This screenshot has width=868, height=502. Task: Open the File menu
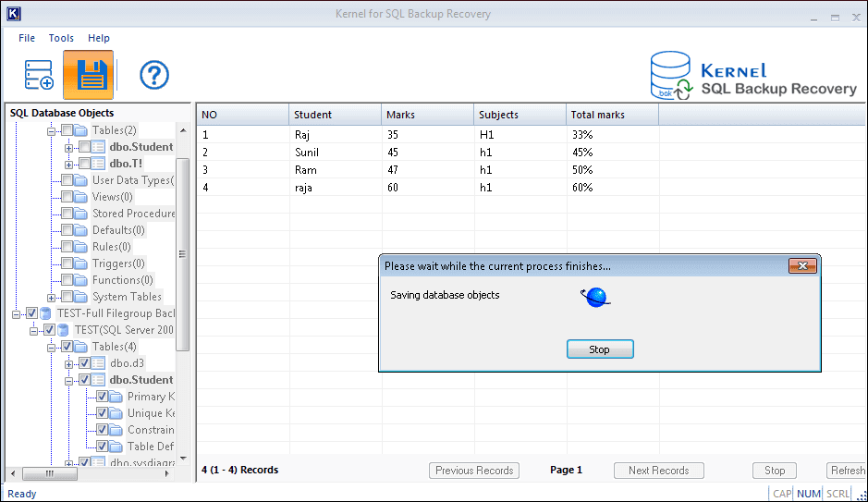coord(27,38)
